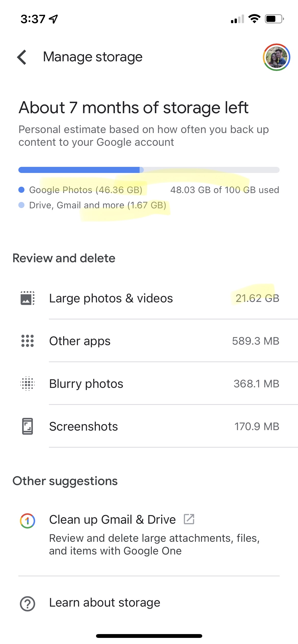Tap the Google One logo icon
This screenshot has width=298, height=644.
pos(28,521)
